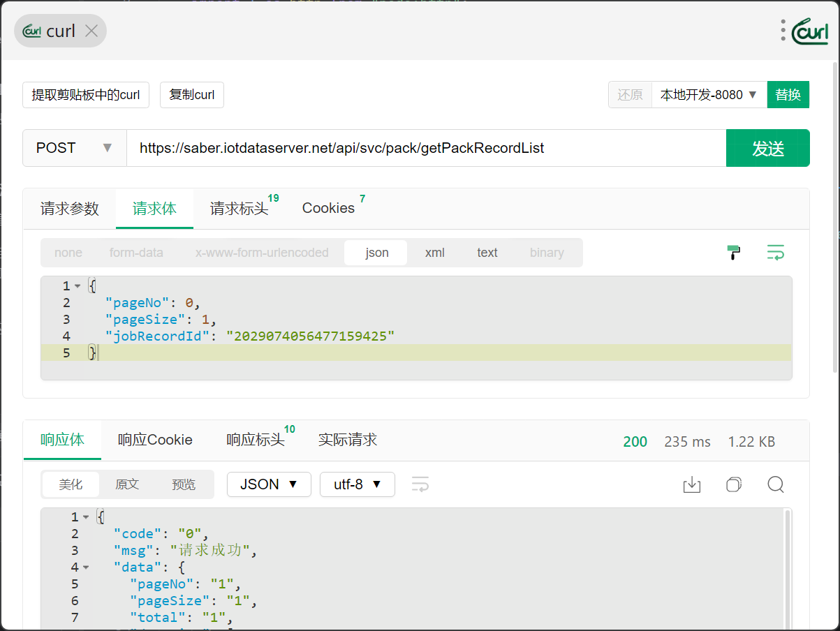Expand the utf-8 encoding dropdown

pyautogui.click(x=357, y=484)
